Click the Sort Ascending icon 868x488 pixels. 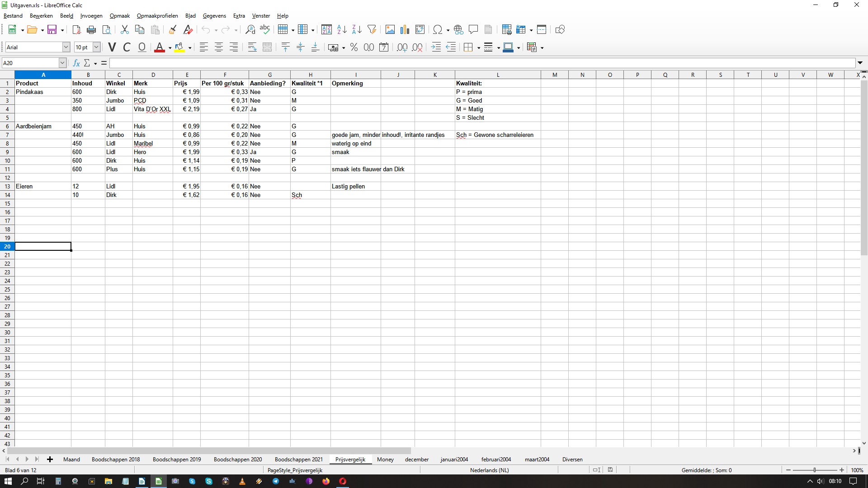(x=342, y=30)
